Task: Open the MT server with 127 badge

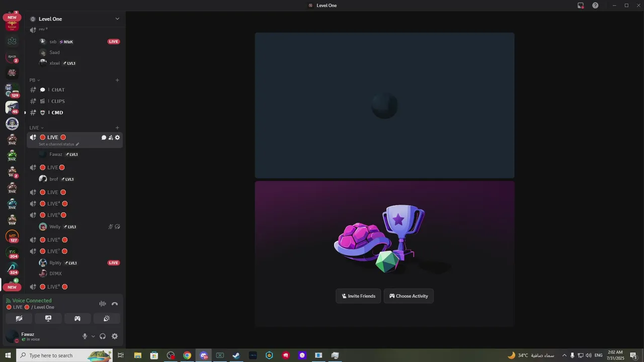Action: (12, 236)
